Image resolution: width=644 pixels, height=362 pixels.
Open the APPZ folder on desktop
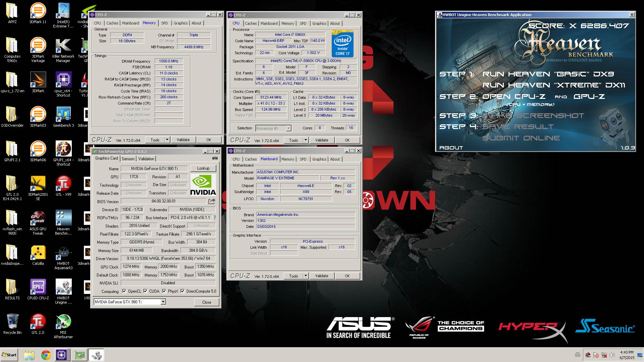12,13
